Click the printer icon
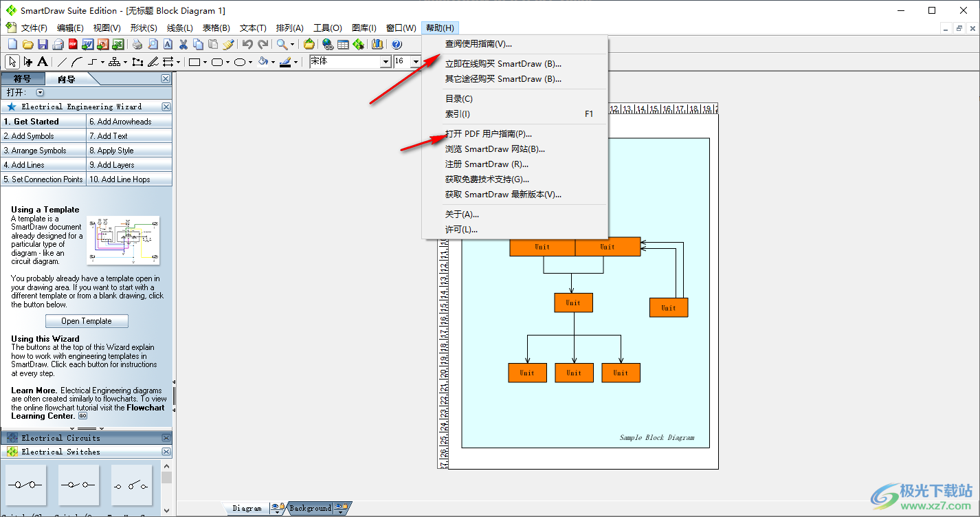 pos(137,44)
